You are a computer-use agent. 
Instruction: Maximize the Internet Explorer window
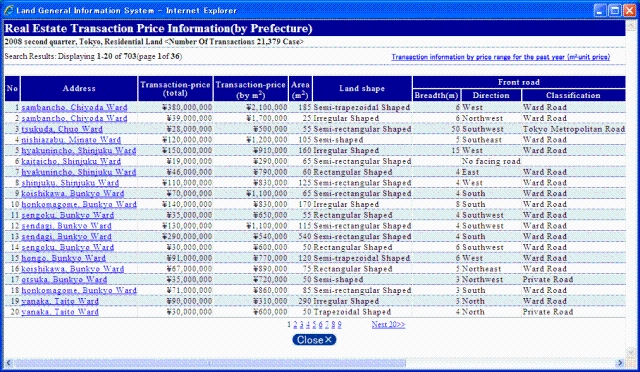(x=614, y=10)
